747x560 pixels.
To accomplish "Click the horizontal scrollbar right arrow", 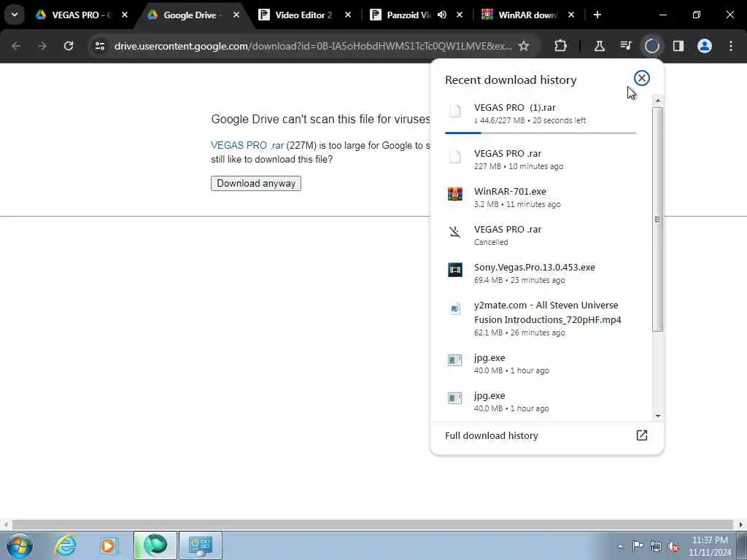I will tap(741, 525).
